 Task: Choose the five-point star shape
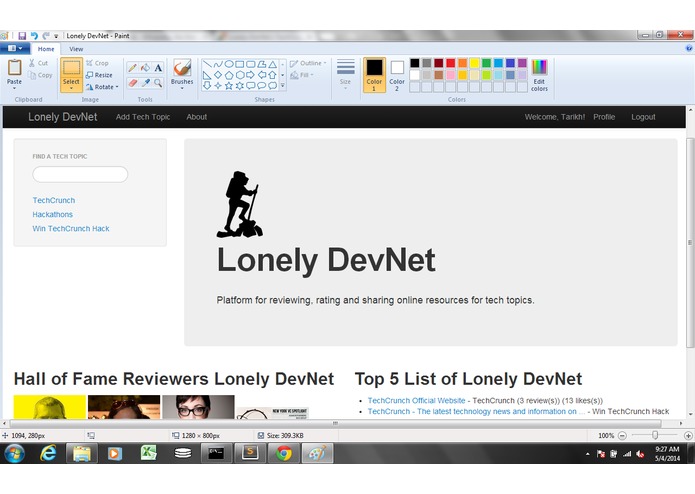tap(229, 86)
